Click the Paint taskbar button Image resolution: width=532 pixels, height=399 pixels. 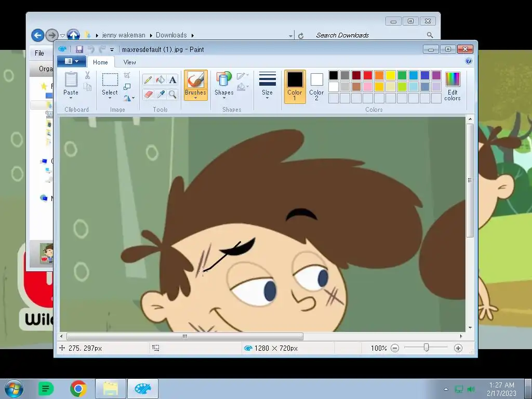tap(143, 389)
